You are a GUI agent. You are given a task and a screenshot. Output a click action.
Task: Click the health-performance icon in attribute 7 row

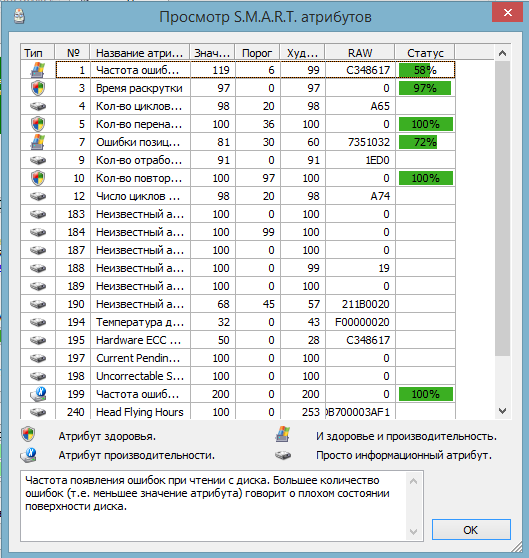point(38,142)
